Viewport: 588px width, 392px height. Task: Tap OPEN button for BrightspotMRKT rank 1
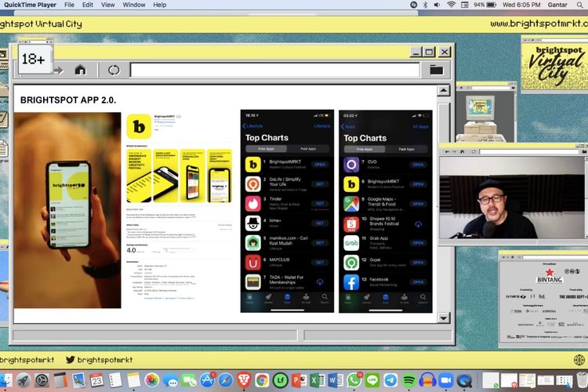[320, 165]
